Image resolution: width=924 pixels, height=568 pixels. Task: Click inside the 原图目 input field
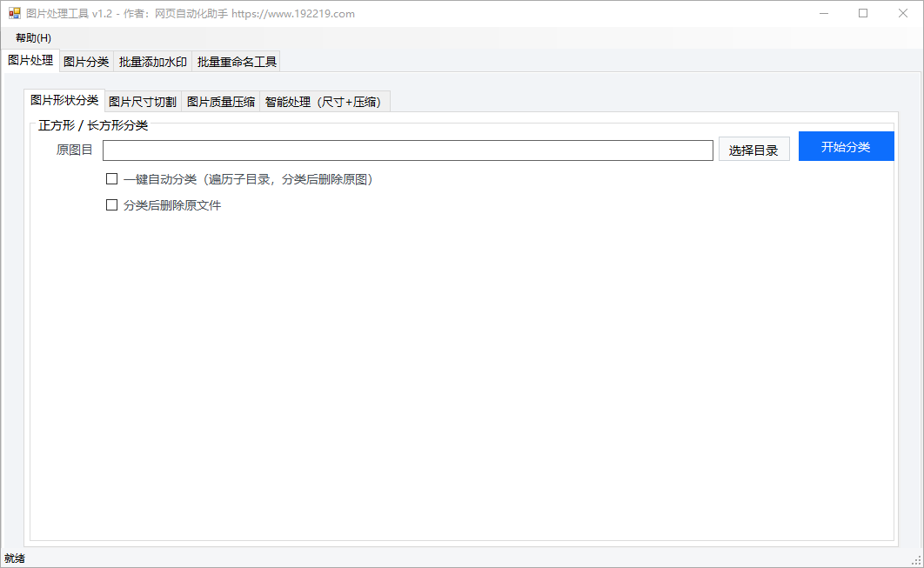click(x=407, y=150)
